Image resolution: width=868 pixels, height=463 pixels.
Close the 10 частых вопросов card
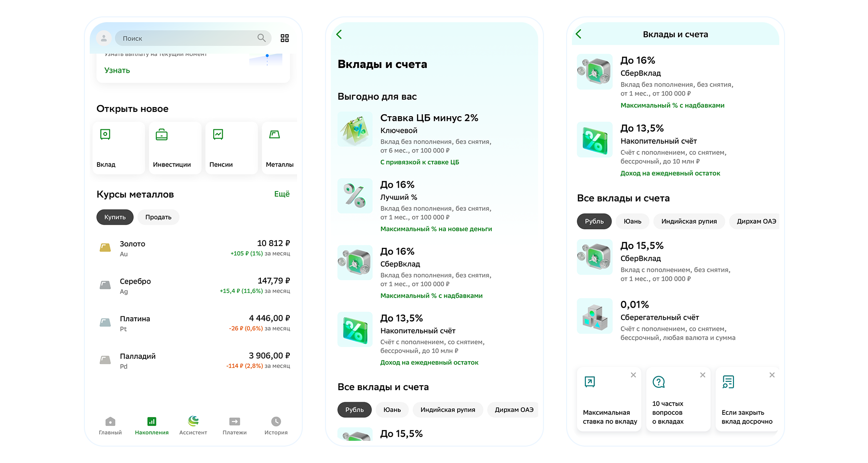click(703, 375)
